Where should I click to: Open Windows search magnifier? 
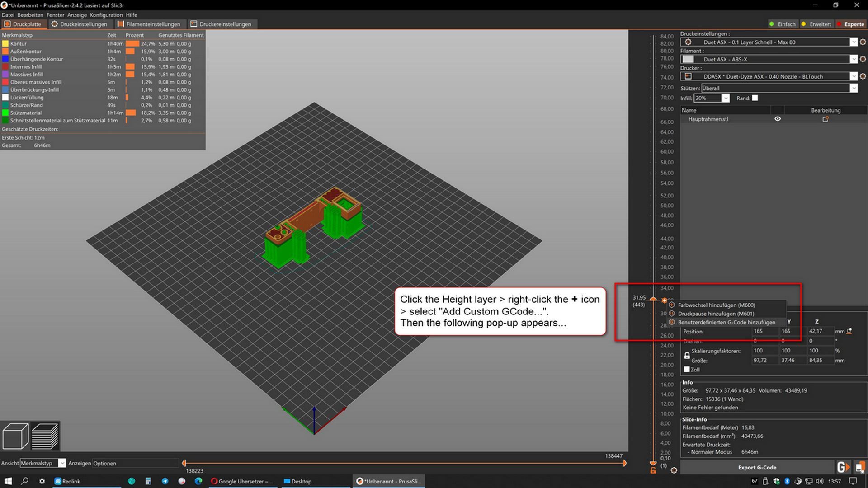25,481
